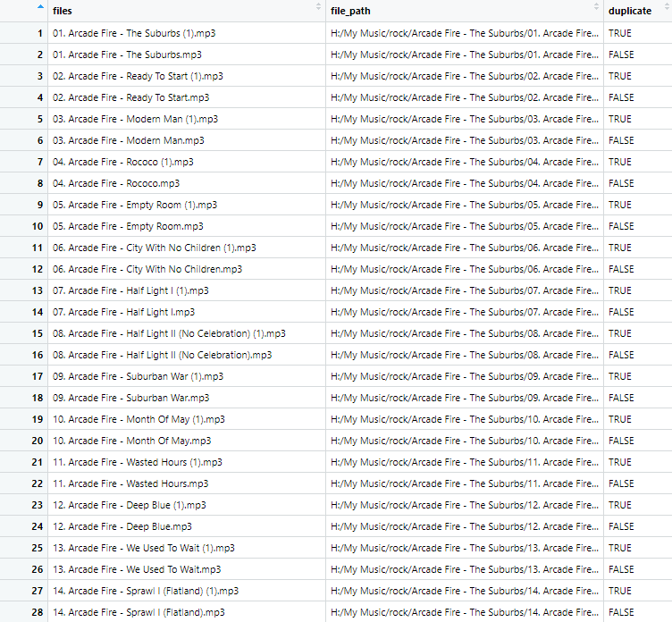The image size is (672, 622).
Task: Click row number 7
Action: [x=40, y=162]
